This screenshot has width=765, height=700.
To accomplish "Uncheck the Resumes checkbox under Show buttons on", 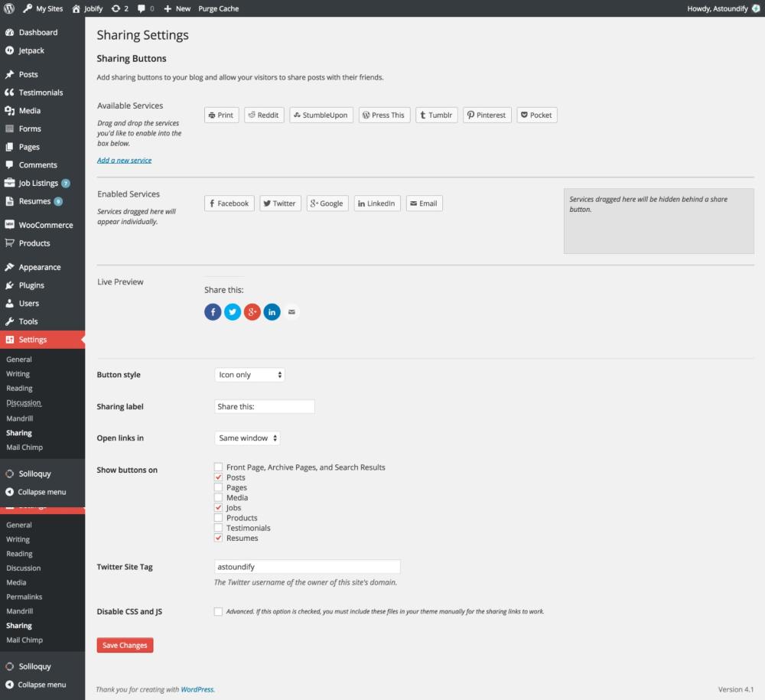I will click(218, 538).
